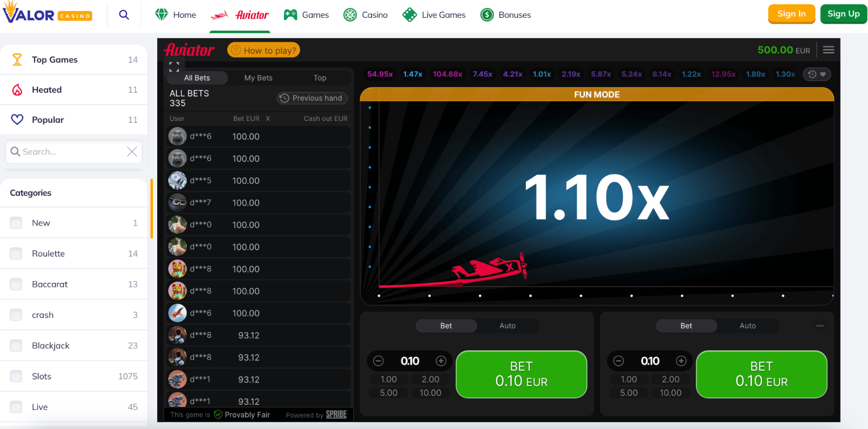Viewport: 868px width, 429px height.
Task: Check the Roulette category checkbox
Action: click(x=16, y=254)
